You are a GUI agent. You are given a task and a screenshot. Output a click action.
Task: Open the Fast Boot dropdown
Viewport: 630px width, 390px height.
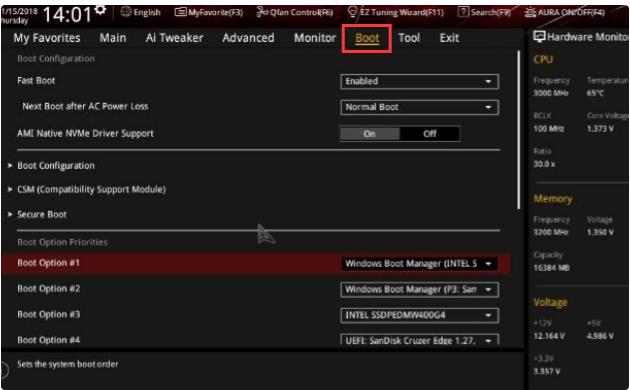pyautogui.click(x=419, y=81)
